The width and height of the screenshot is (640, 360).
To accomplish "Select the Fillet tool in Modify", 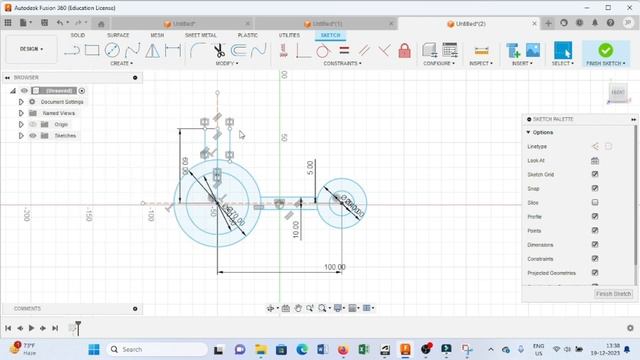I will (x=198, y=51).
